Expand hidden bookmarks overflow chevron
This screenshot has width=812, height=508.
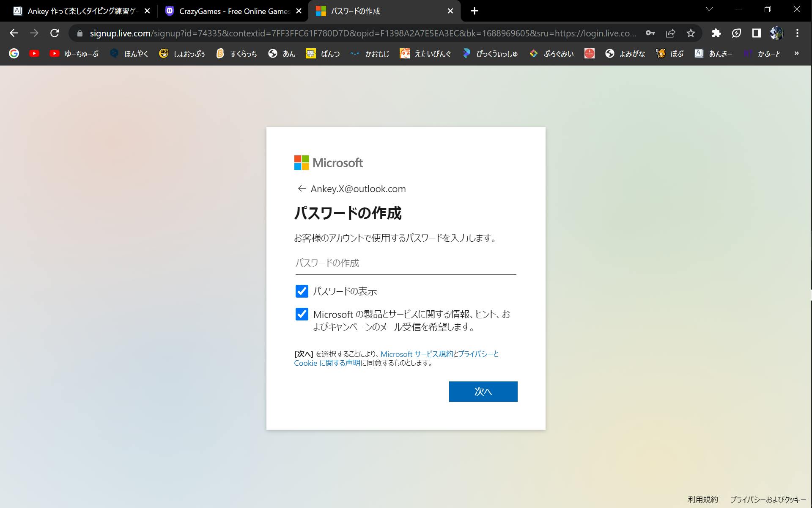click(796, 53)
